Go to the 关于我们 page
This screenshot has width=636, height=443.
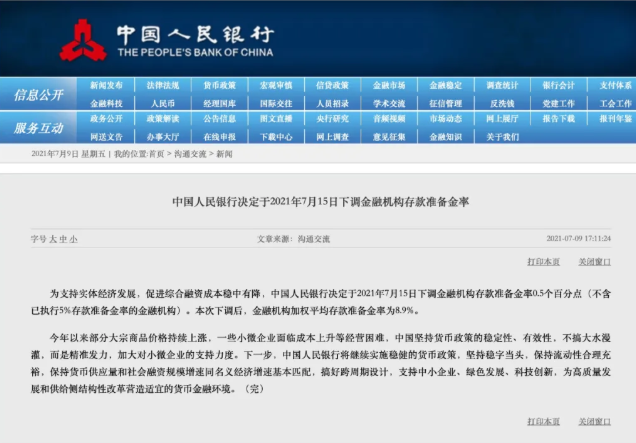click(x=502, y=137)
